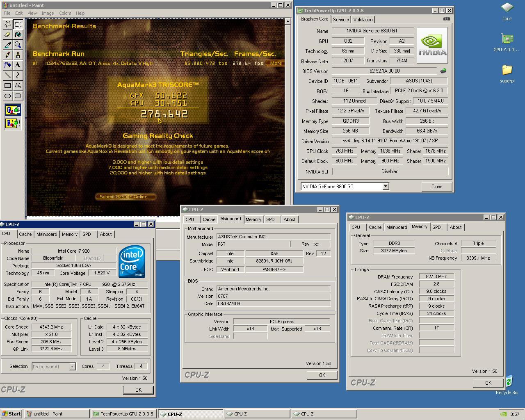Click the taskbar clock showing 3:57

point(515,414)
